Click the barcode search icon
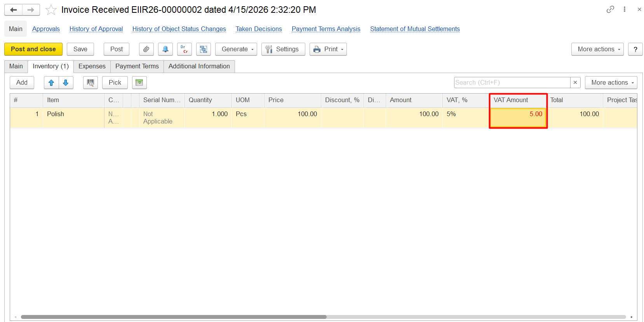Image resolution: width=644 pixels, height=322 pixels. (90, 83)
